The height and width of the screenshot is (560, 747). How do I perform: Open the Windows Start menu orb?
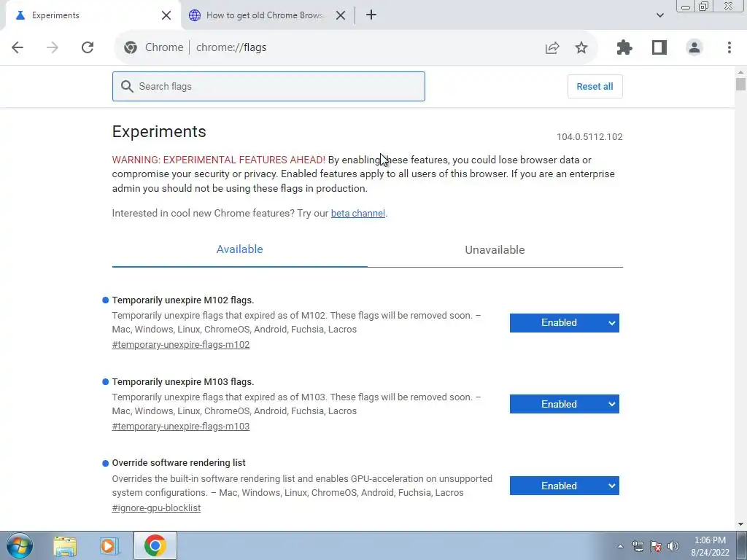point(20,545)
